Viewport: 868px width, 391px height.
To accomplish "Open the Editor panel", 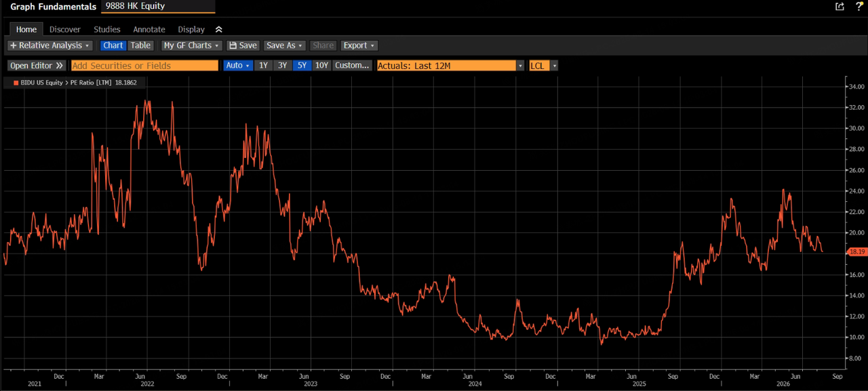I will tap(37, 66).
